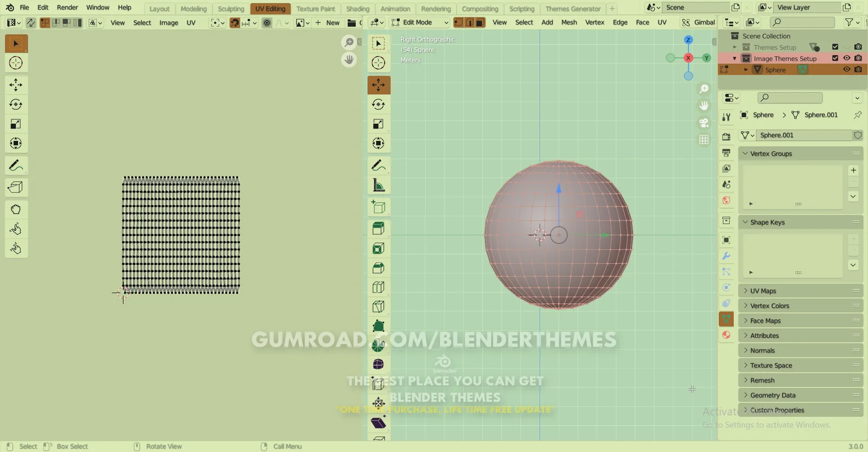
Task: Hide Image Themes Setup collection in viewport
Action: 847,58
